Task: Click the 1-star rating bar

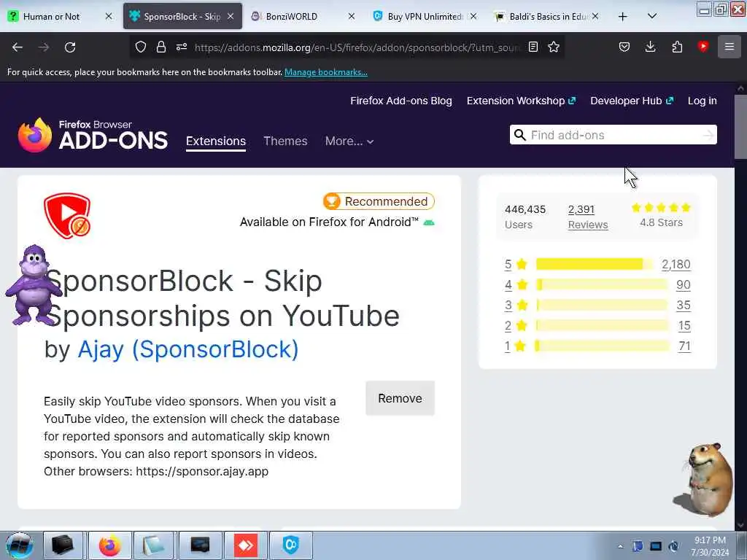Action: 602,346
